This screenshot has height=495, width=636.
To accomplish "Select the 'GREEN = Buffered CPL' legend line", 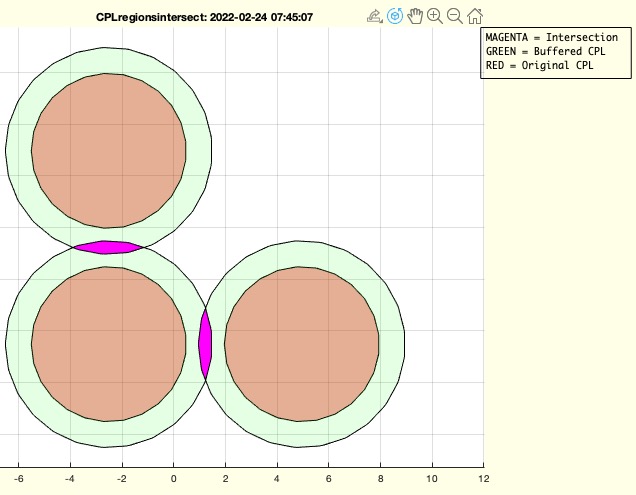I will click(544, 51).
